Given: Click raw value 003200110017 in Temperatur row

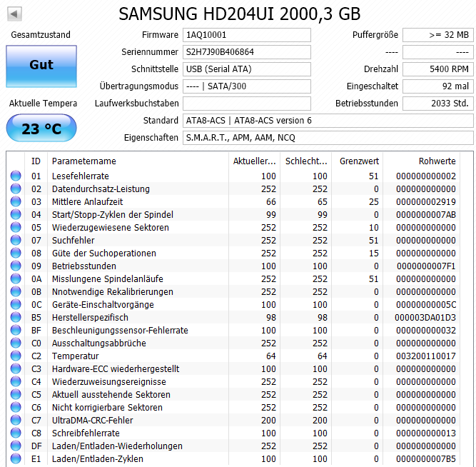Looking at the screenshot, I should (x=426, y=356).
